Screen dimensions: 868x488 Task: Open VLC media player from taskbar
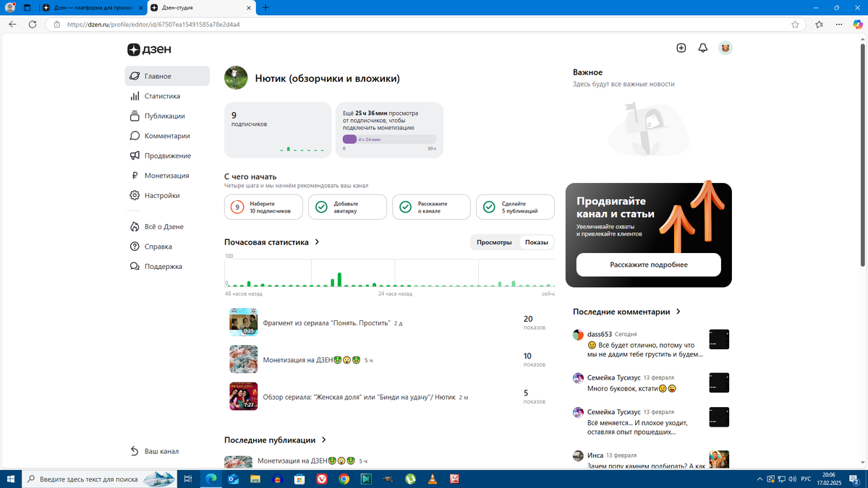click(433, 479)
